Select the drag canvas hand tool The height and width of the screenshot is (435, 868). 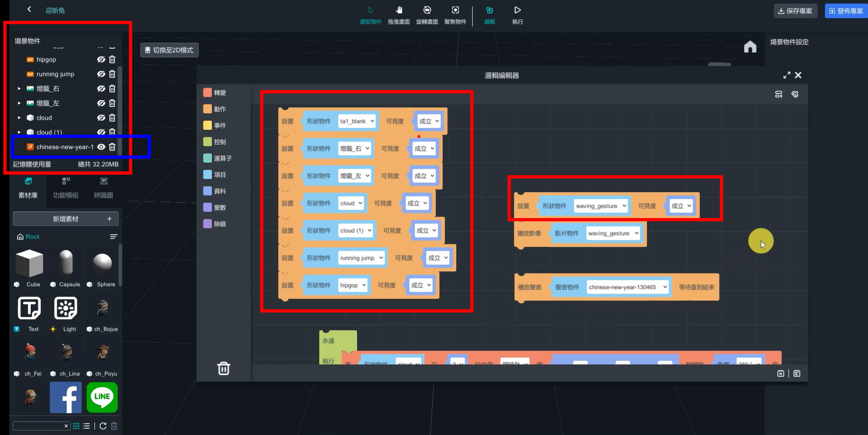coord(399,15)
